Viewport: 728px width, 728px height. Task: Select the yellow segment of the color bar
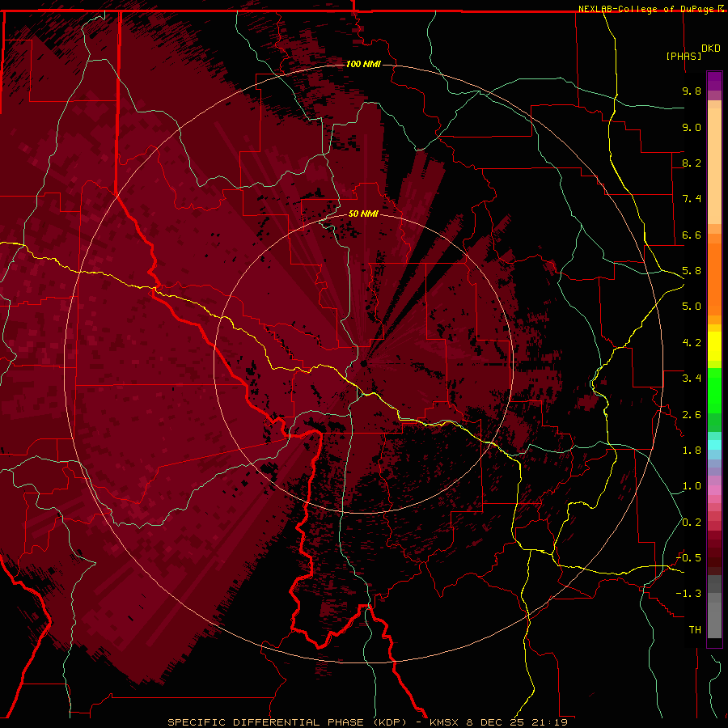tap(714, 346)
